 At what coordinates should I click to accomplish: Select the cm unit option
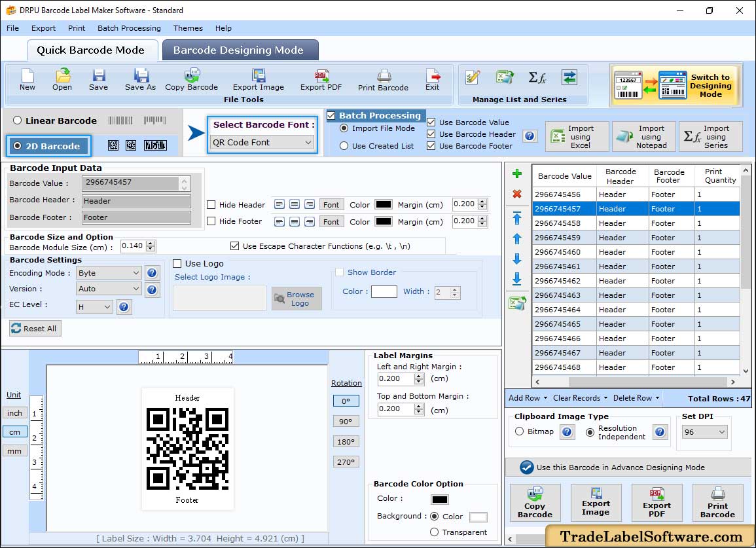coord(15,431)
